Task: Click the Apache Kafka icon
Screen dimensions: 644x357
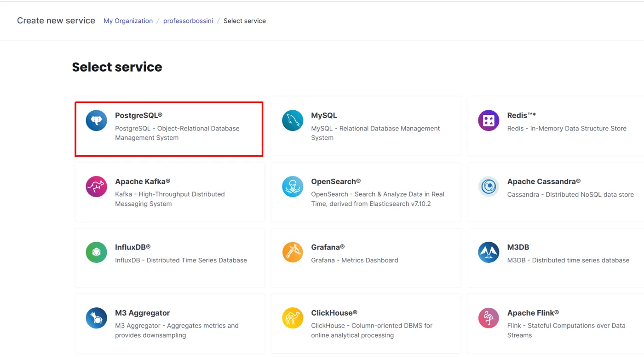Action: (x=96, y=187)
